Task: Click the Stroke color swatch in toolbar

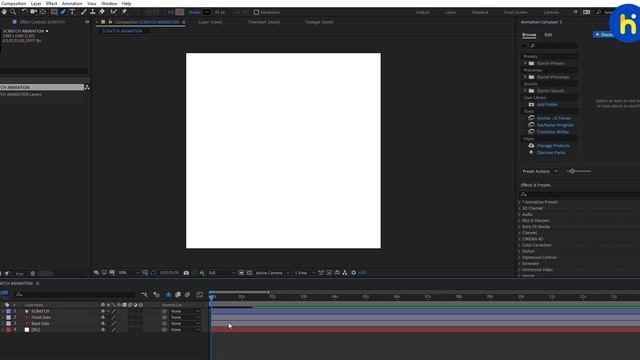Action: tap(207, 12)
